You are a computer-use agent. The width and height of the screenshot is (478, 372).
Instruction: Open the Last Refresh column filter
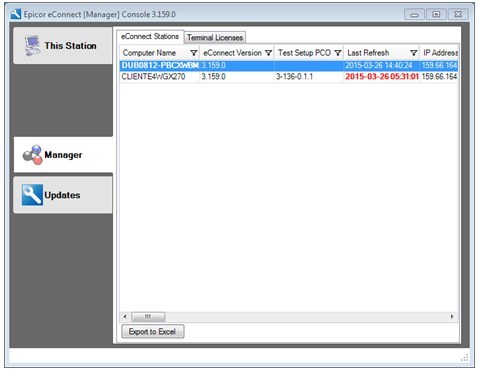click(414, 53)
